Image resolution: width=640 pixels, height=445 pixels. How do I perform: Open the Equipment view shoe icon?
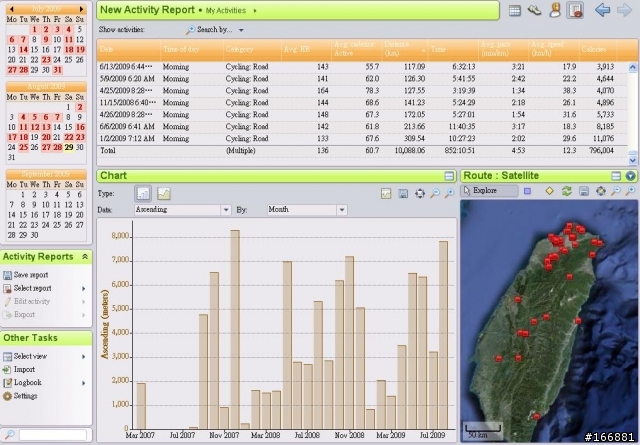pyautogui.click(x=534, y=10)
